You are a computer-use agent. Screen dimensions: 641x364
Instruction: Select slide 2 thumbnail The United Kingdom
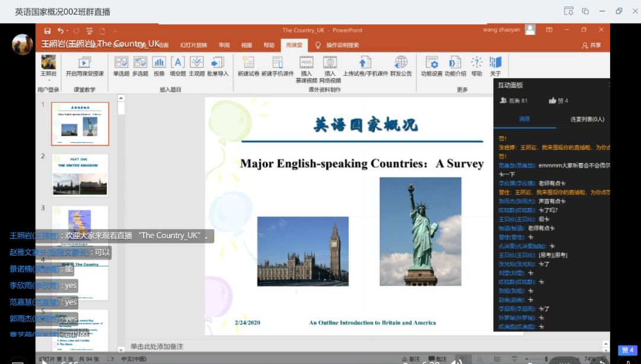80,175
